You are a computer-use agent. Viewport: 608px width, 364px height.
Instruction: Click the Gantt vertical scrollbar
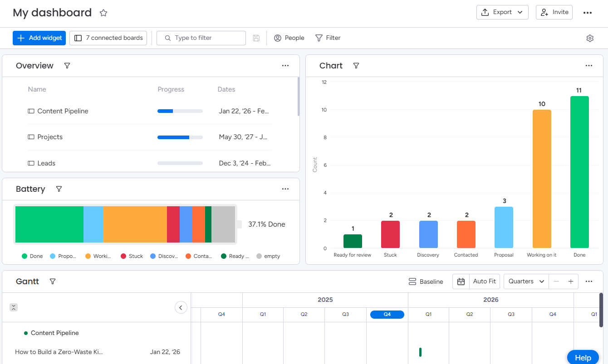click(x=601, y=310)
